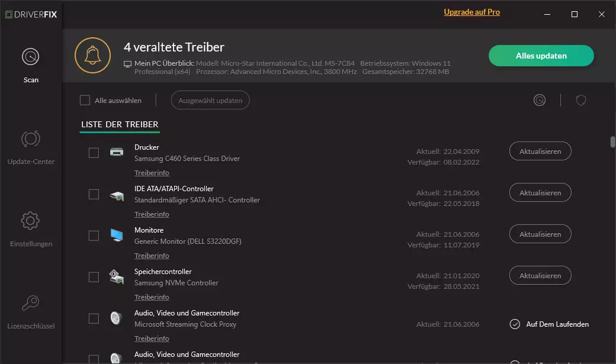Open Einstellungen gear icon
Image resolution: width=616 pixels, height=364 pixels.
click(x=30, y=221)
